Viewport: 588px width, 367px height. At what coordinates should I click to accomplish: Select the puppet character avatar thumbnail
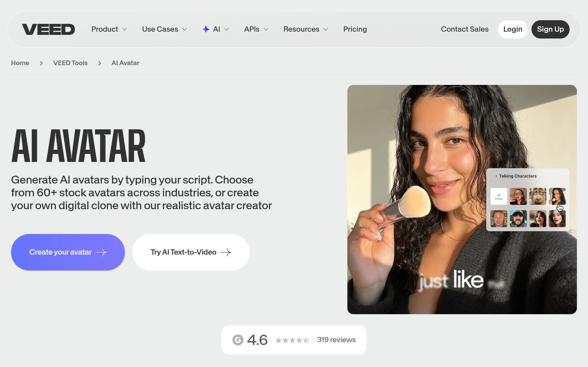click(537, 196)
